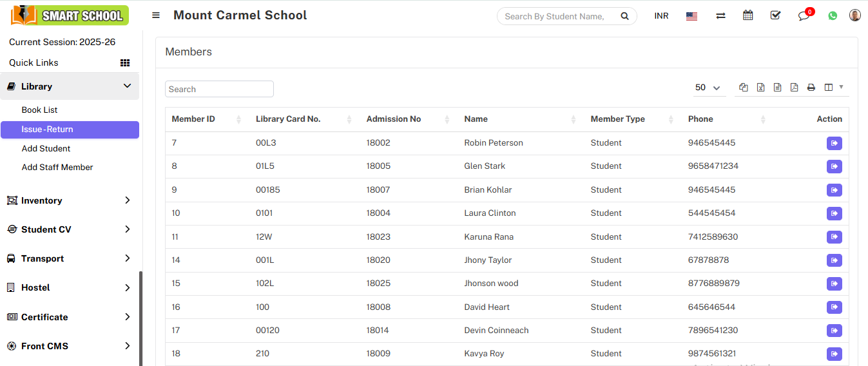Open Book List in the Library menu
Viewport: 868px width, 366px height.
[40, 110]
